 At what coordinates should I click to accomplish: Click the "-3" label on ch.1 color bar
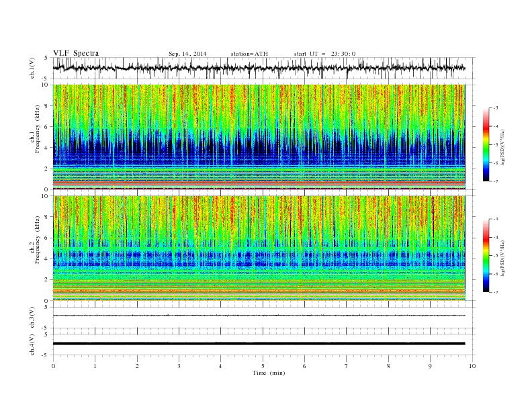495,108
